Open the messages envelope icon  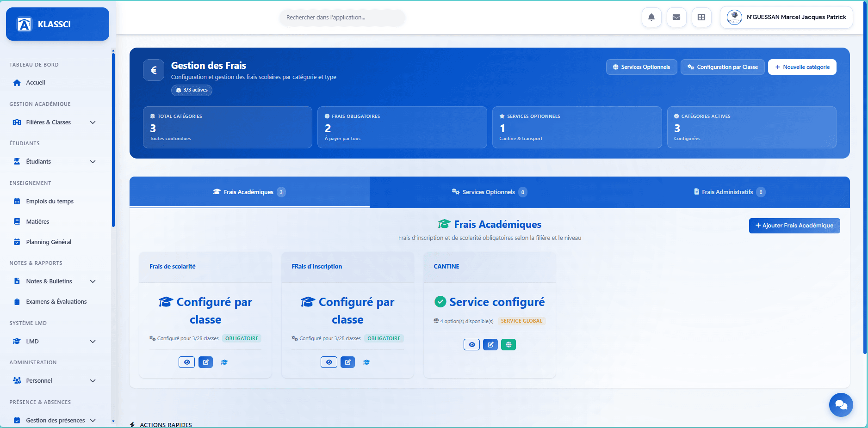676,17
